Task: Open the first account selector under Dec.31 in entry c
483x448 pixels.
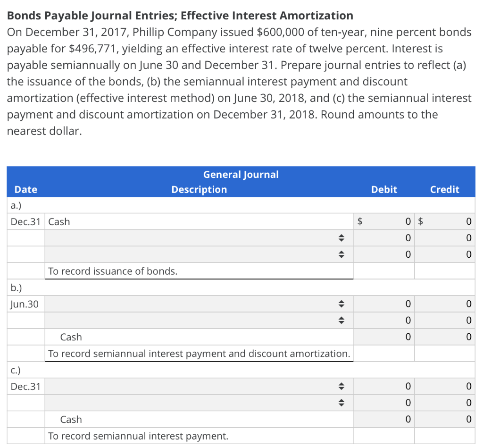Action: [x=341, y=386]
